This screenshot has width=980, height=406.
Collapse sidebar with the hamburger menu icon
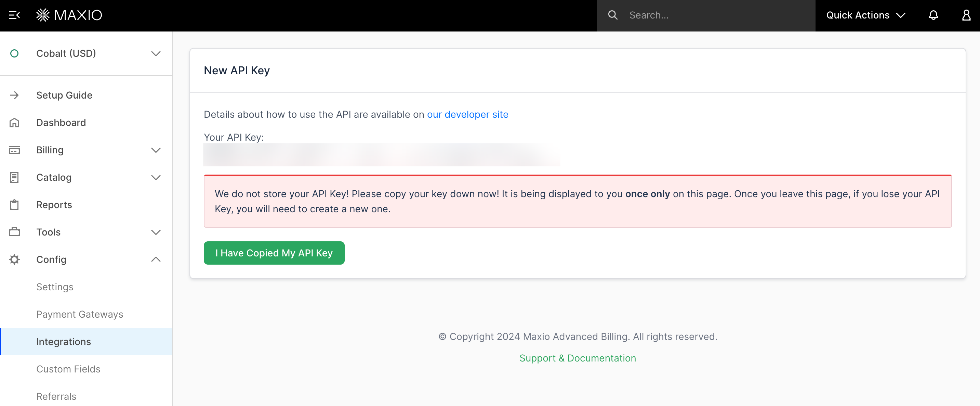click(x=14, y=15)
